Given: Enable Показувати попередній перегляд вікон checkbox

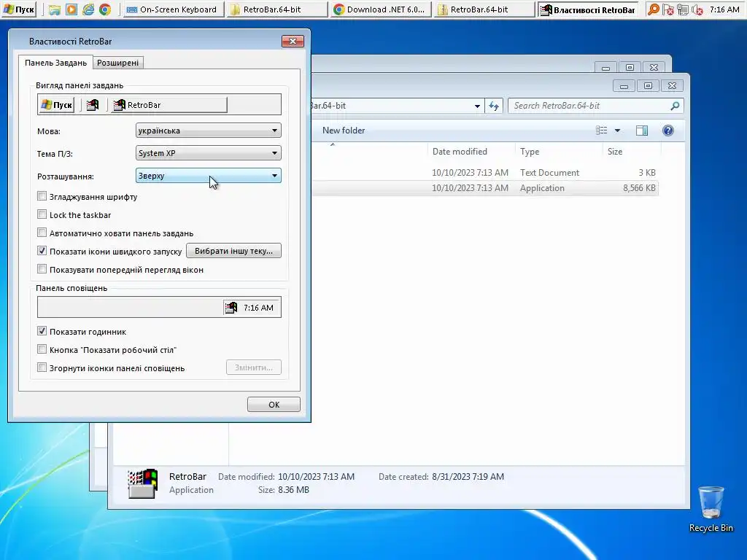Looking at the screenshot, I should tap(42, 269).
